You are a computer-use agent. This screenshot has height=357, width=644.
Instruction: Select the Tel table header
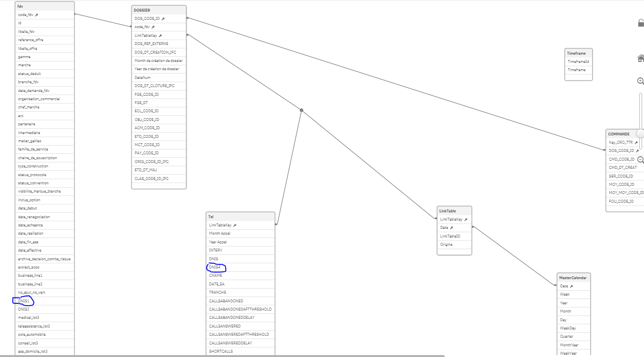coord(241,216)
